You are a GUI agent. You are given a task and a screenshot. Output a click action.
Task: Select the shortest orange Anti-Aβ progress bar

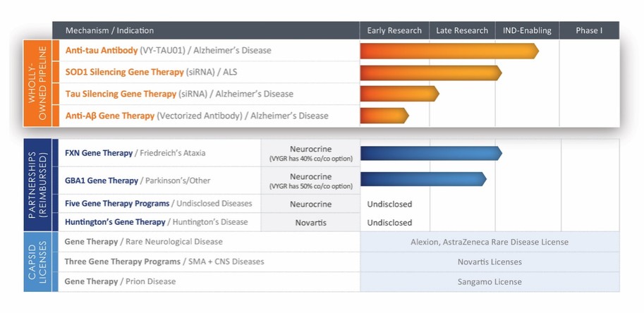384,116
